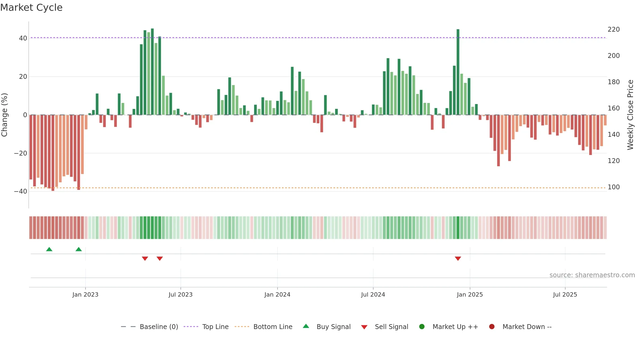644x362 pixels.
Task: Click the −40 tick on the left axis
Action: click(x=21, y=191)
